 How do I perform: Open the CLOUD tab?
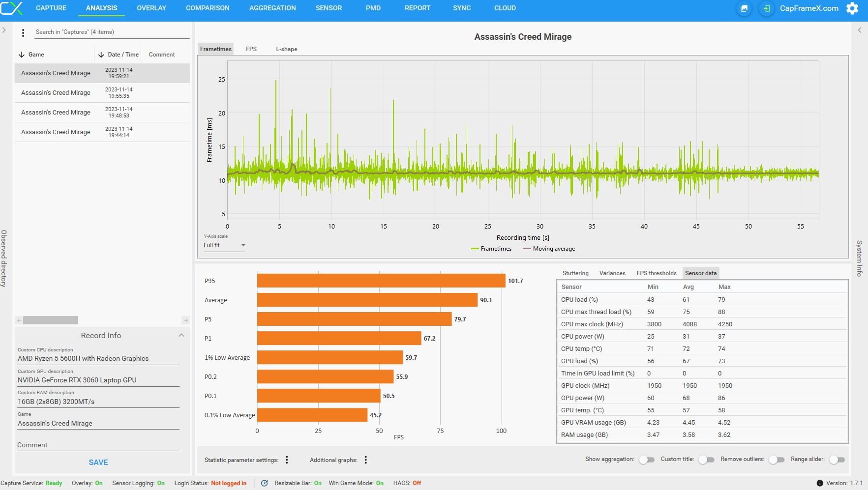[x=505, y=8]
